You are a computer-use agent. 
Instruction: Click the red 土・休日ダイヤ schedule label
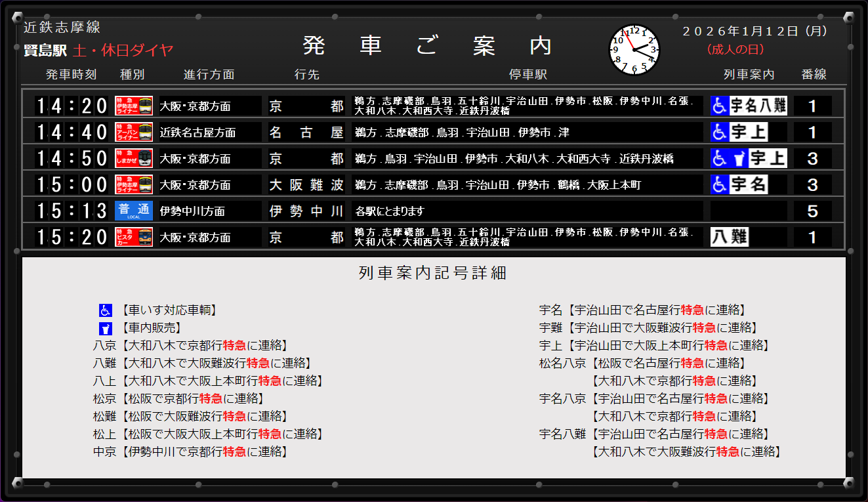pyautogui.click(x=123, y=51)
